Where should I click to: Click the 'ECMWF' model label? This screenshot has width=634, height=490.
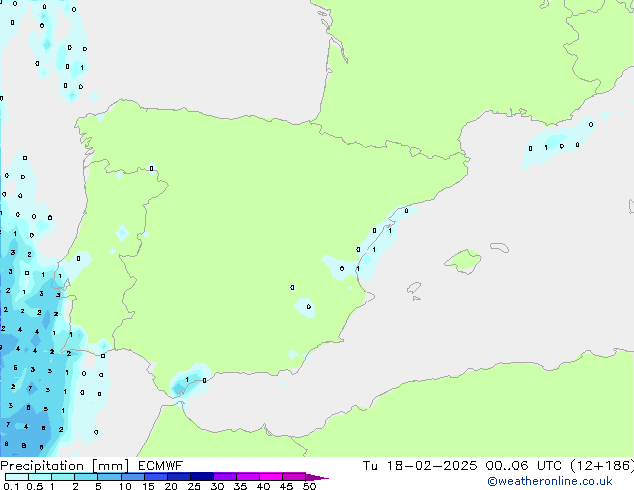(161, 466)
